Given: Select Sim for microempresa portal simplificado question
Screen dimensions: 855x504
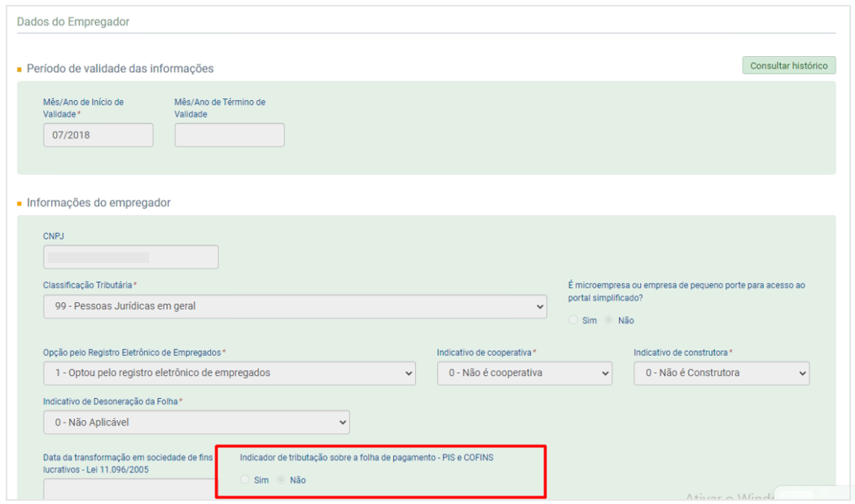Looking at the screenshot, I should pos(572,320).
